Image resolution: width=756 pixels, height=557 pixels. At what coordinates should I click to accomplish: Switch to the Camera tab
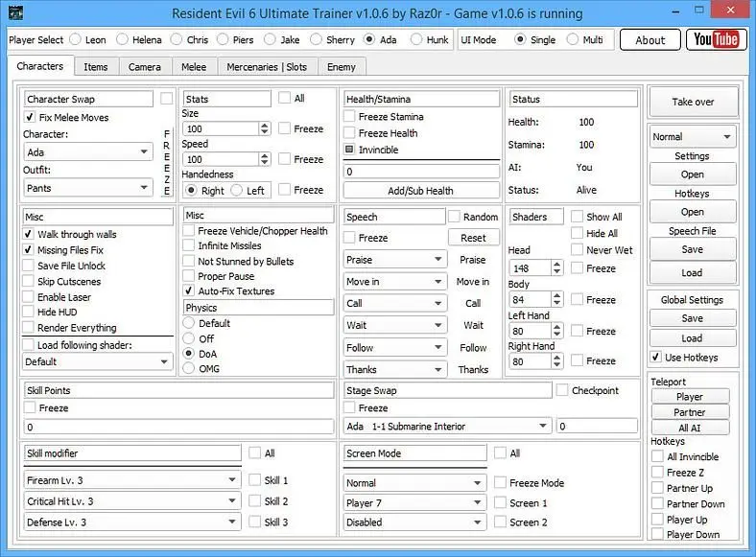[x=145, y=67]
